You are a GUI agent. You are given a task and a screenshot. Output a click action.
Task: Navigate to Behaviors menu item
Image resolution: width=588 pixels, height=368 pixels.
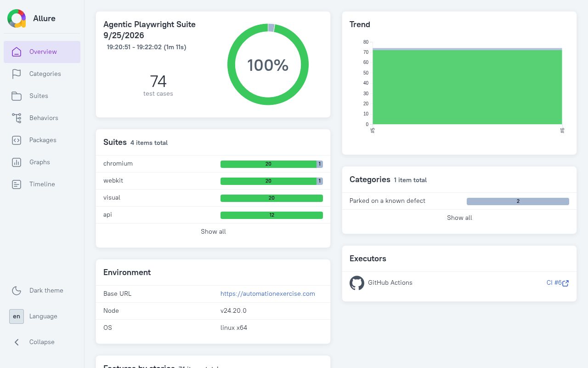(x=42, y=118)
